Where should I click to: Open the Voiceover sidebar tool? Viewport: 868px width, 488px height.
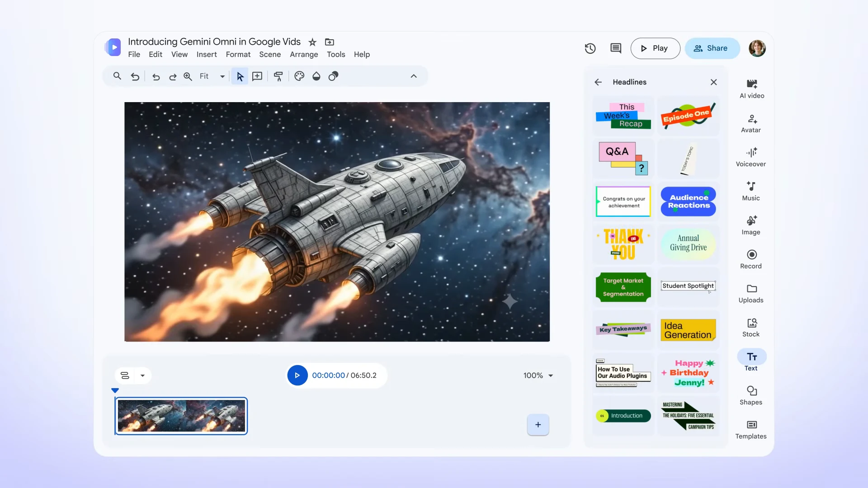click(x=751, y=157)
